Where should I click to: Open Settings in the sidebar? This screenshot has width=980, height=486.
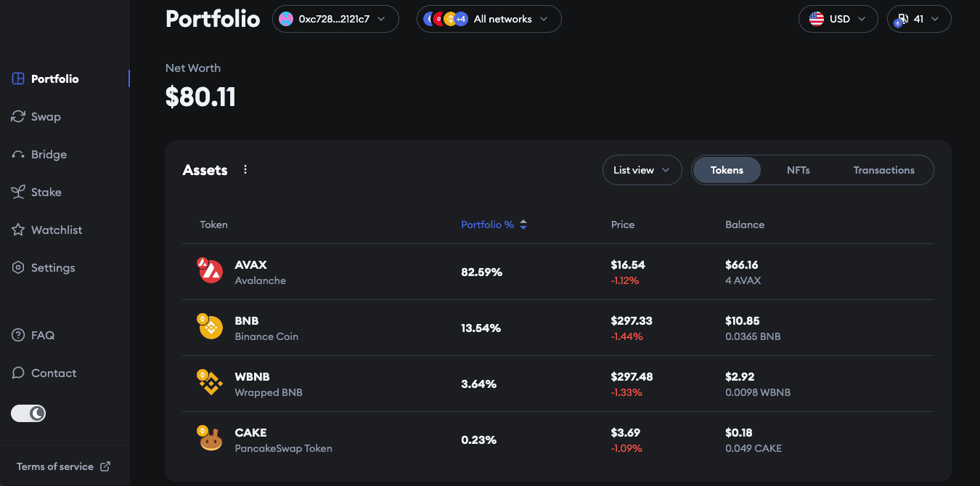coord(53,267)
